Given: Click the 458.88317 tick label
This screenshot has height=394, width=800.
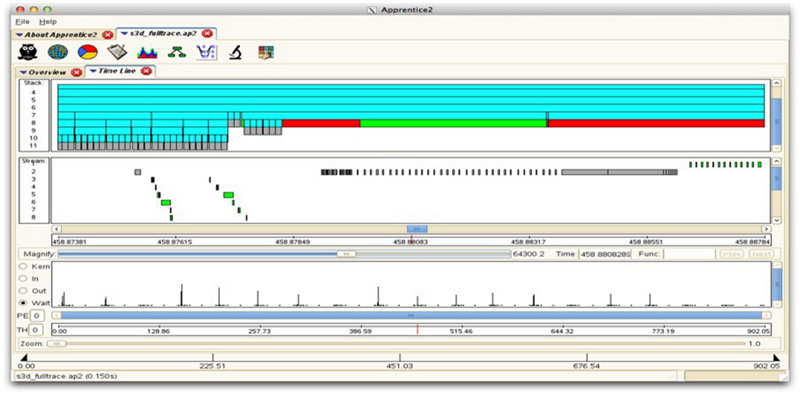Looking at the screenshot, I should [x=529, y=242].
